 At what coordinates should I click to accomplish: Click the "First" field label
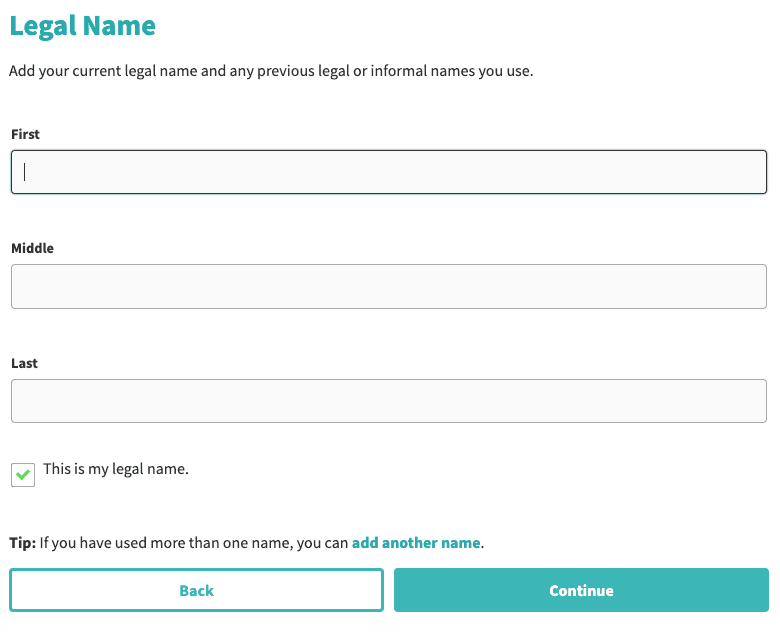coord(25,134)
